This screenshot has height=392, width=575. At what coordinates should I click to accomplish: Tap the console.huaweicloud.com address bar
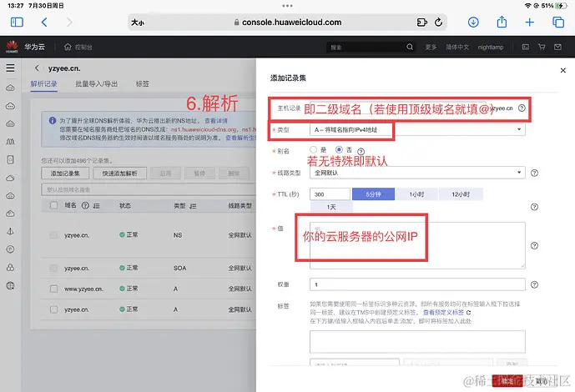tap(287, 23)
